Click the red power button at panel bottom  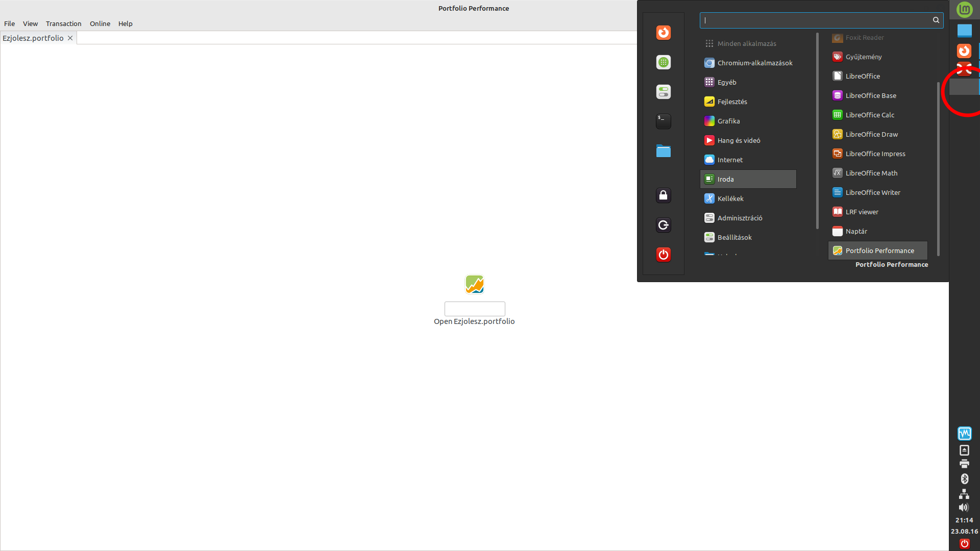964,544
